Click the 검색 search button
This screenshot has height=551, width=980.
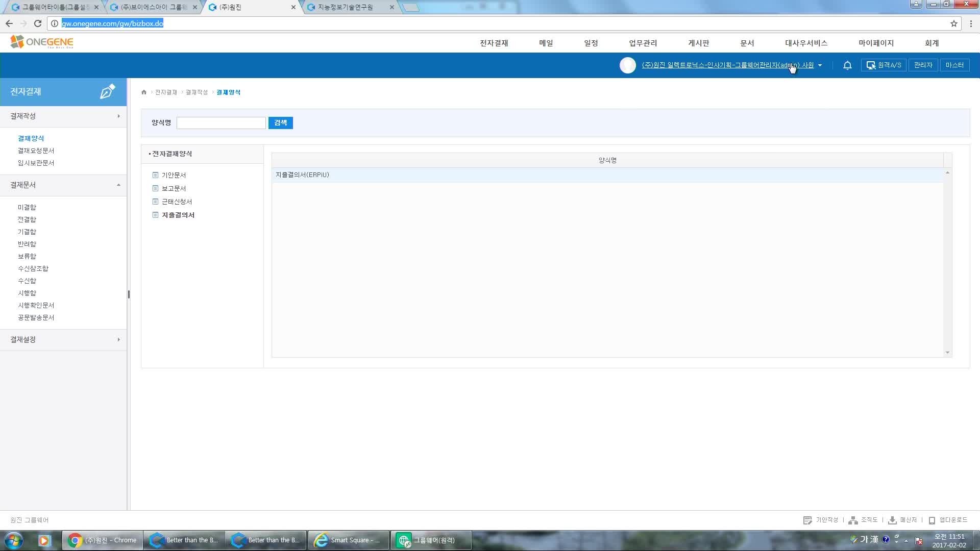[x=281, y=123]
